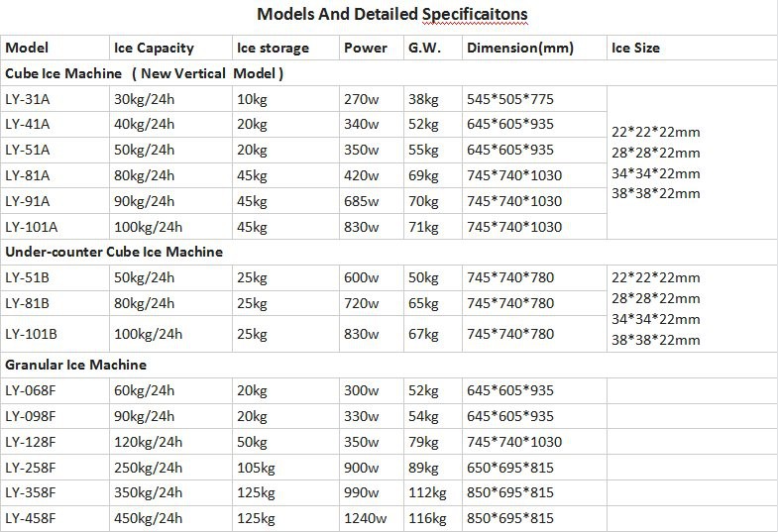This screenshot has width=778, height=532.
Task: Click the LY-101B model cell
Action: pos(31,334)
